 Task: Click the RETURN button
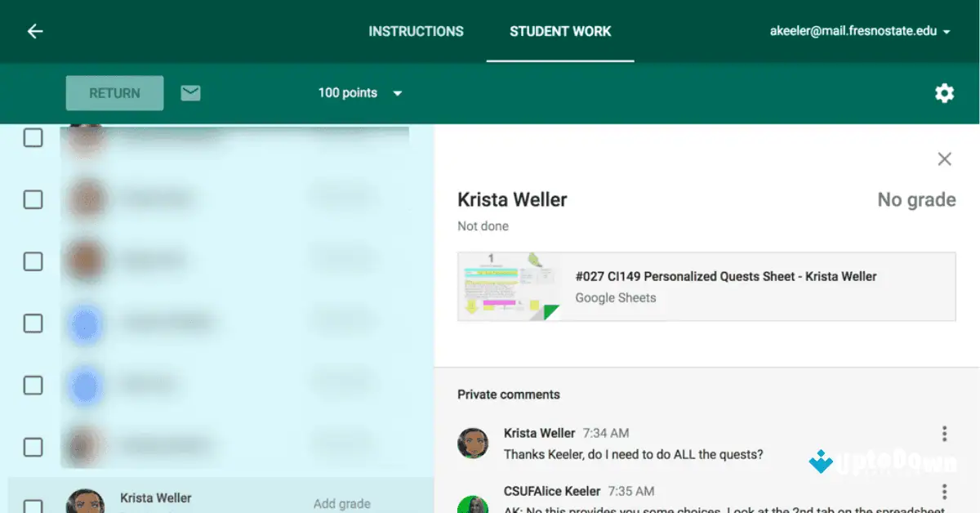point(114,93)
